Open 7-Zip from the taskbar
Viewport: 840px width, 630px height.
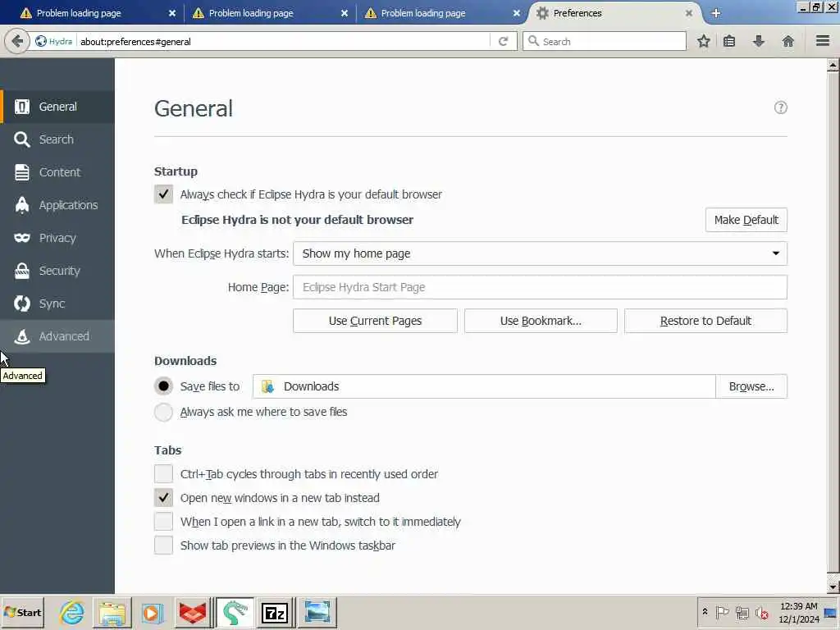[274, 612]
